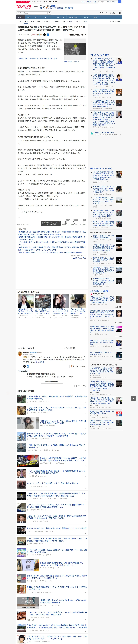Open マイページ link

(x=103, y=13)
